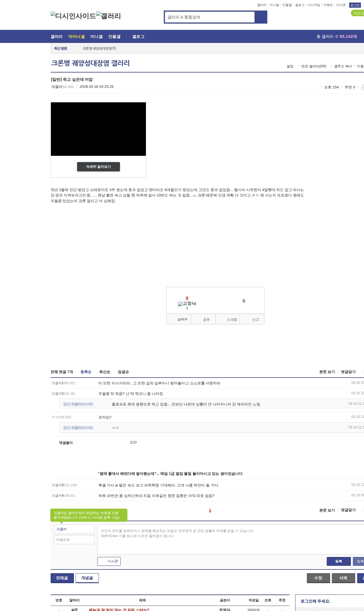Expand the 최근 방문 list
Viewport: 364px width, 611px height.
point(61,49)
